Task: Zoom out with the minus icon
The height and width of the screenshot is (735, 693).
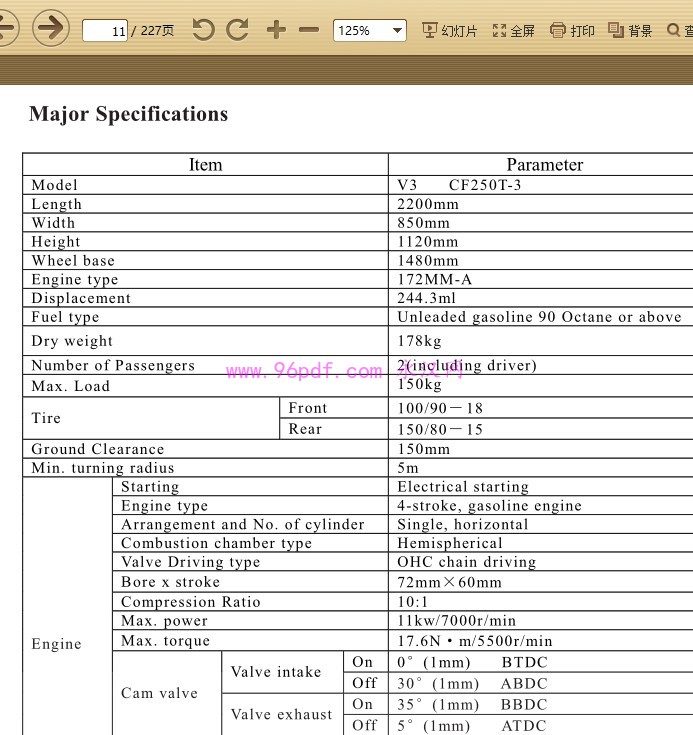Action: click(x=309, y=30)
